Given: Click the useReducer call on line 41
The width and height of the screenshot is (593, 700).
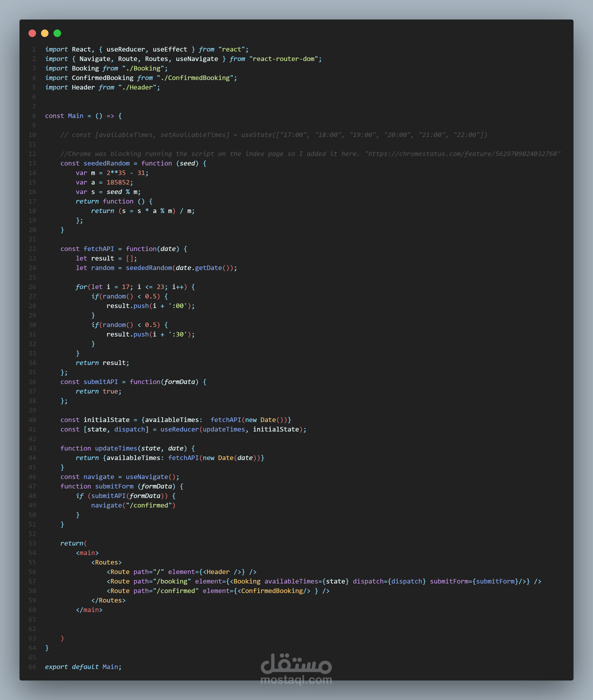Looking at the screenshot, I should (233, 429).
